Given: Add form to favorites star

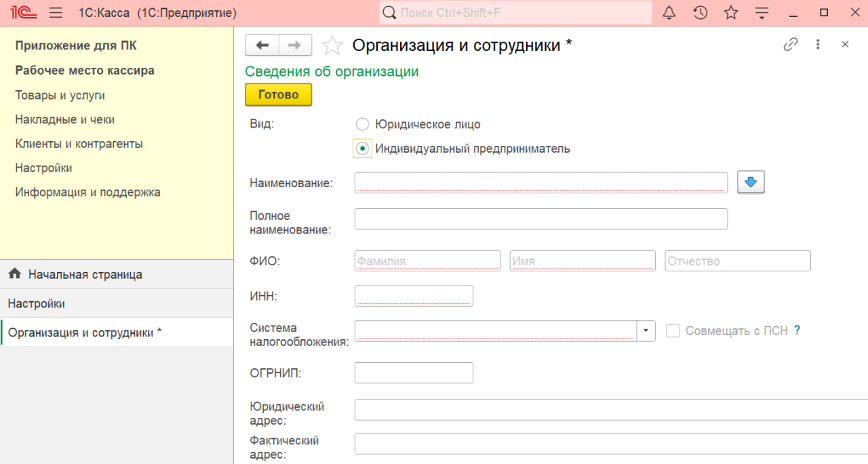Looking at the screenshot, I should 332,45.
